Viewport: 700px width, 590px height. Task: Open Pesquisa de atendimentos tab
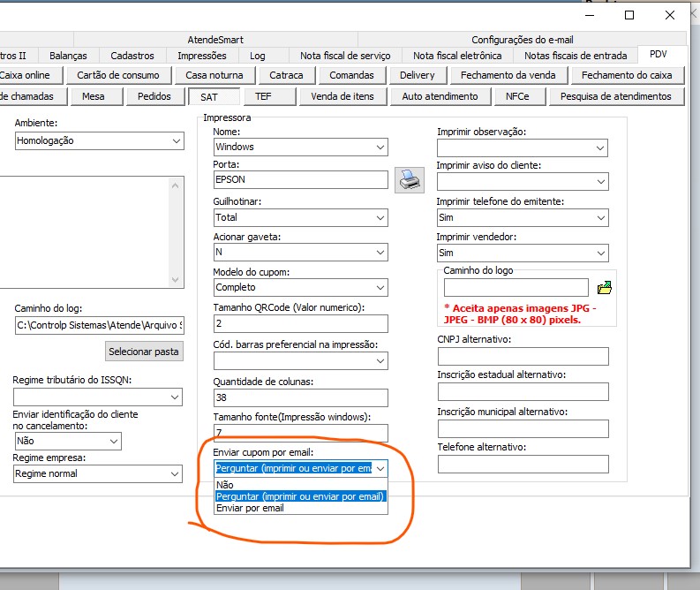(616, 96)
